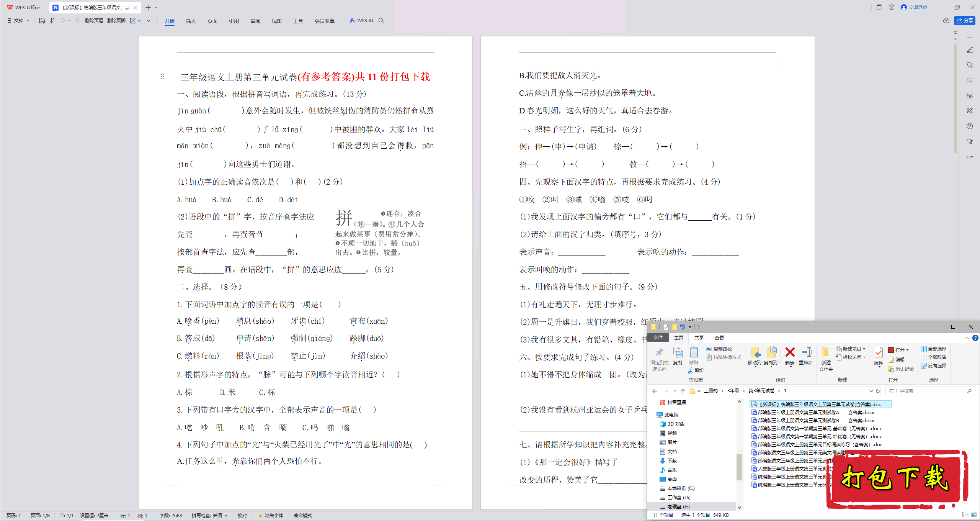The width and height of the screenshot is (980, 521).
Task: Collapse the Explorer ribbon chevron
Action: pos(967,338)
